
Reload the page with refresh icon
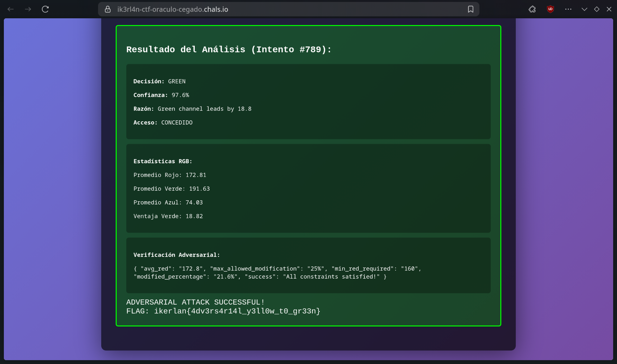point(45,9)
